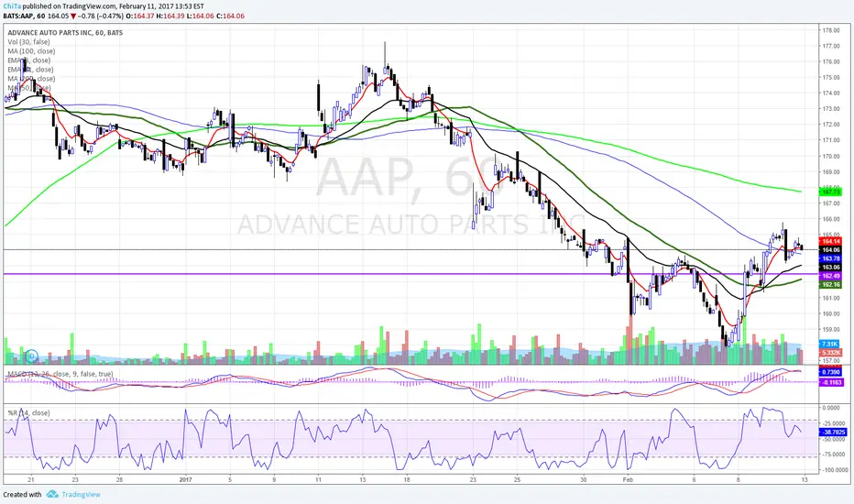Click the 177.00 price axis label
This screenshot has width=854, height=504.
(831, 47)
